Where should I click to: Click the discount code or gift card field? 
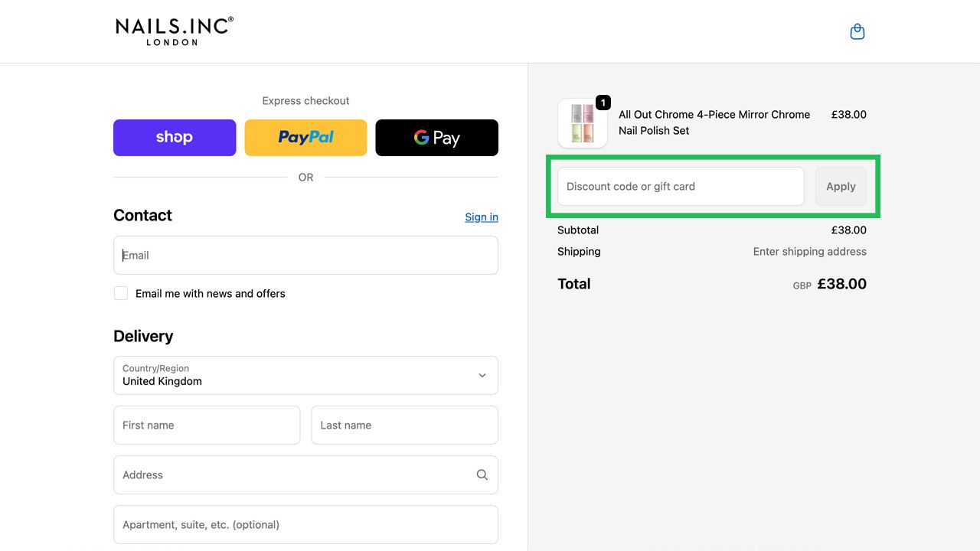click(679, 186)
